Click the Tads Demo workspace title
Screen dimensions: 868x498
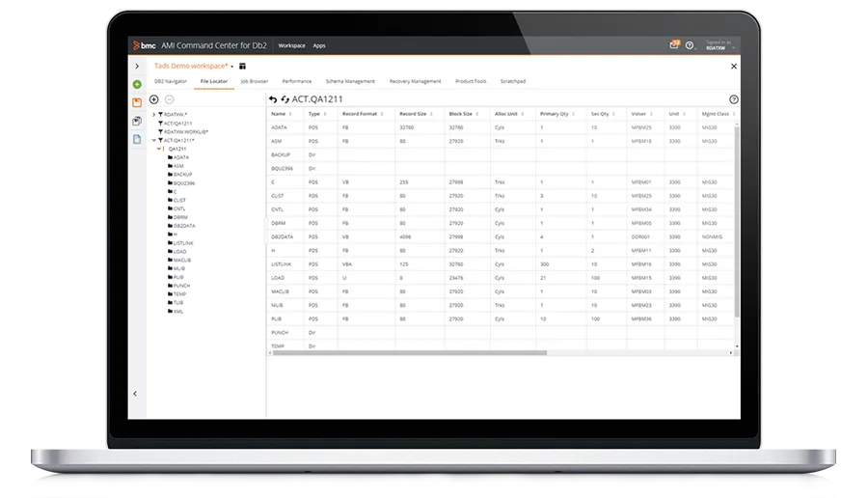(x=191, y=66)
